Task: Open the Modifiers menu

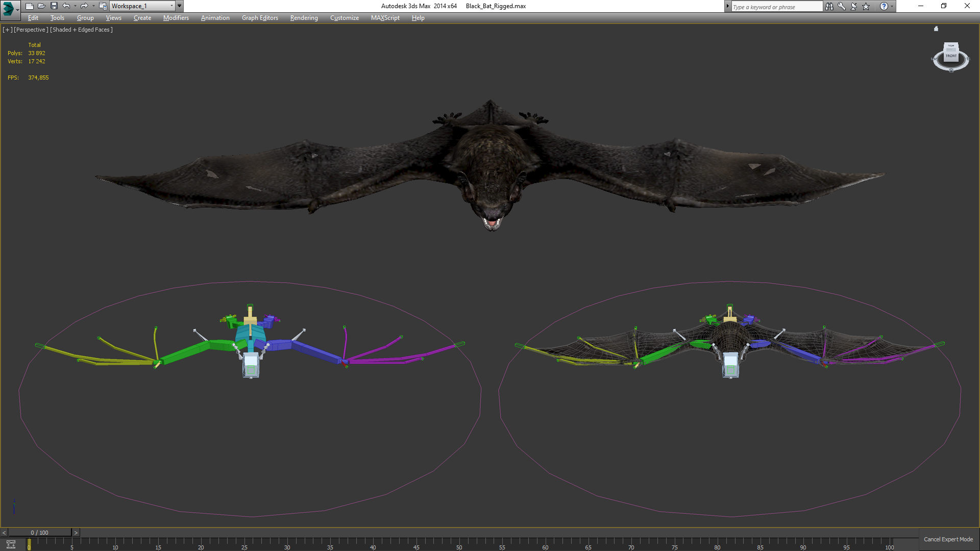Action: [176, 18]
